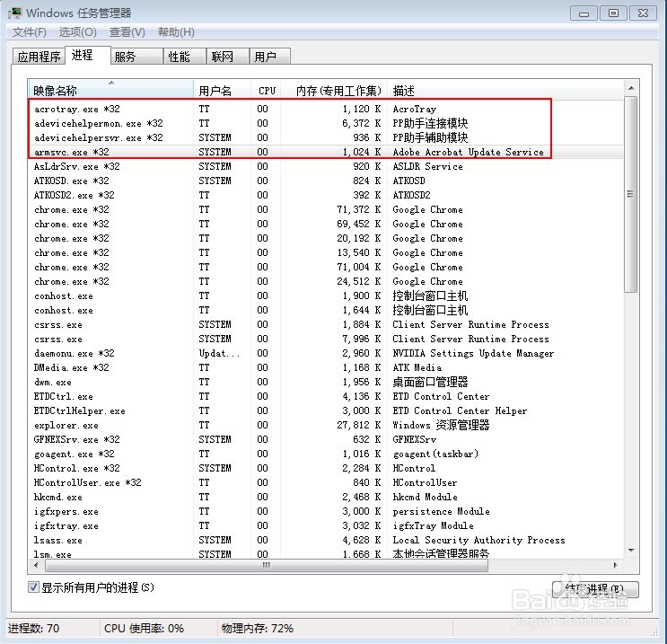Select chrome.exe using 20,192 K memory

[x=325, y=238]
